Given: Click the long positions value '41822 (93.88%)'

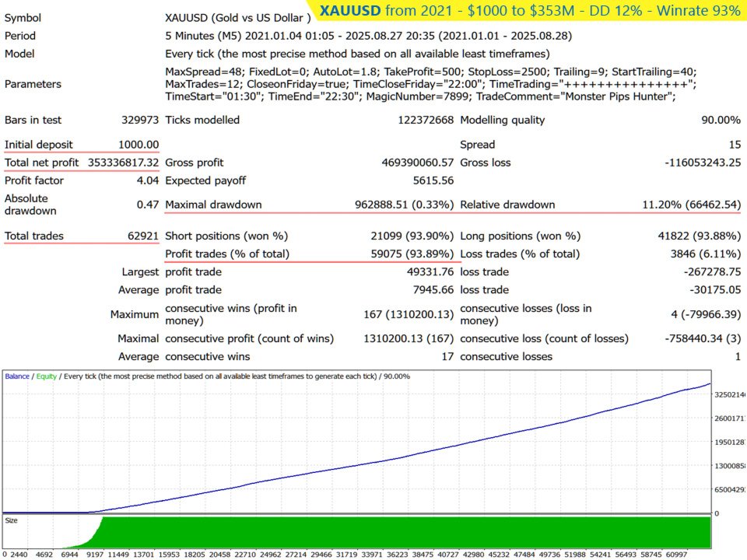Looking at the screenshot, I should coord(700,236).
